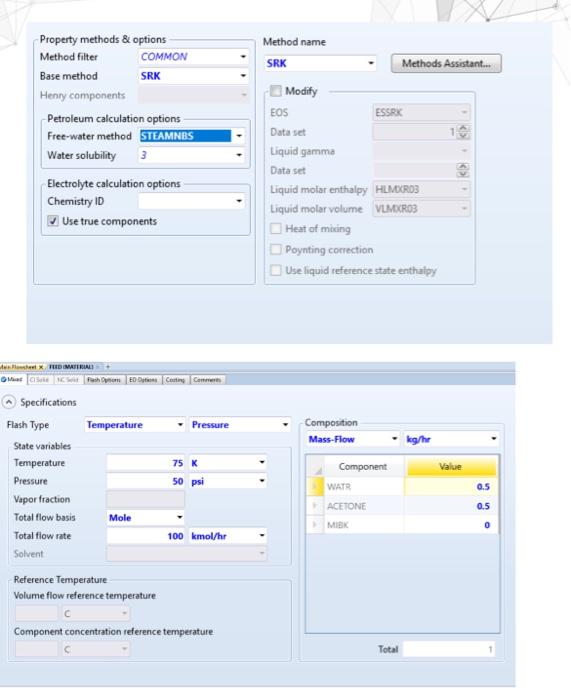571x700 pixels.
Task: Click the ACETONE row selector arrow
Action: [x=315, y=506]
